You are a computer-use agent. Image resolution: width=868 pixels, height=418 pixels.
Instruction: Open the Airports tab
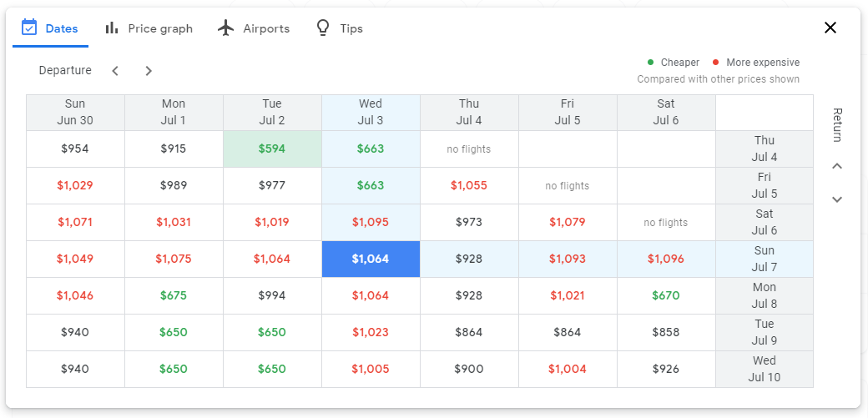(265, 28)
